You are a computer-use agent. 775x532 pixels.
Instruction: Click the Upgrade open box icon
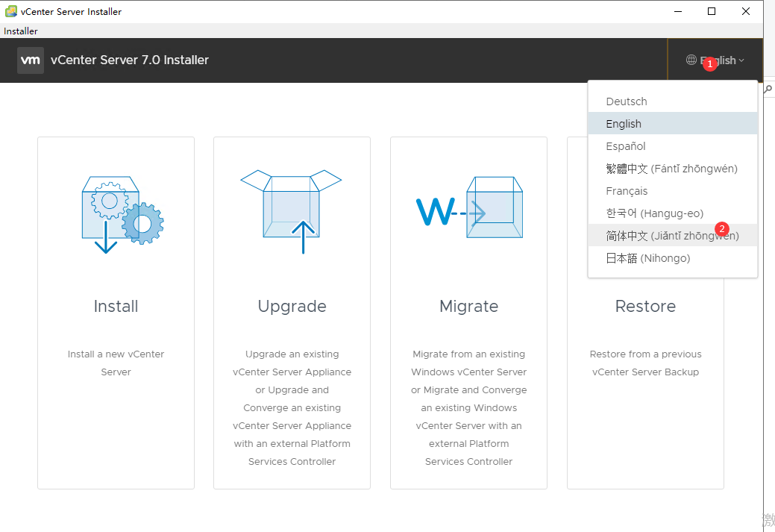click(291, 210)
